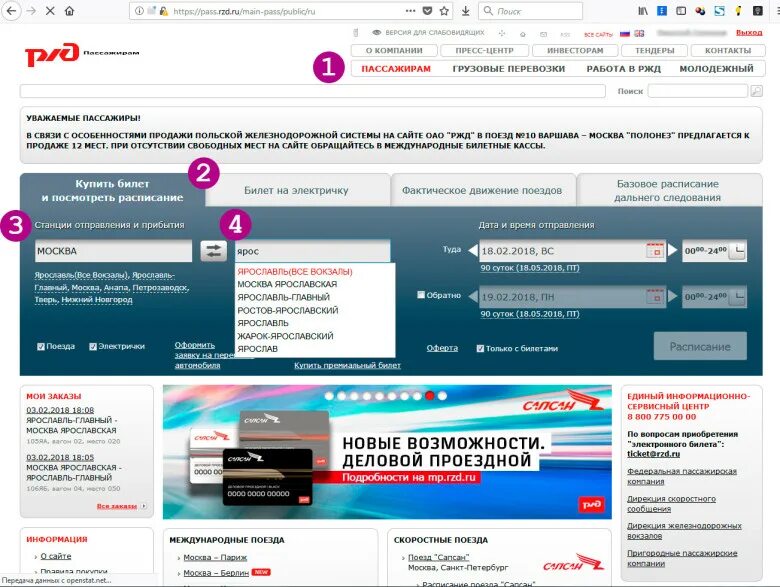This screenshot has width=780, height=587.
Task: Open КОНТАКТЫ button
Action: [x=728, y=50]
